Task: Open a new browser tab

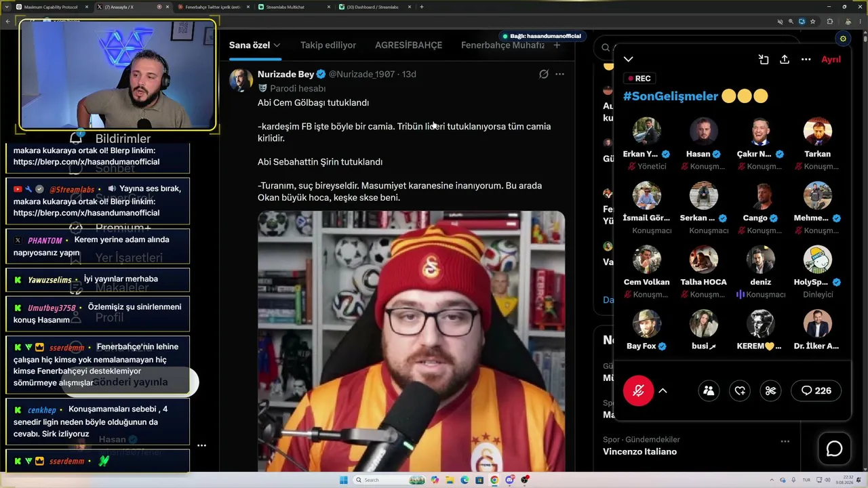Action: tap(422, 7)
